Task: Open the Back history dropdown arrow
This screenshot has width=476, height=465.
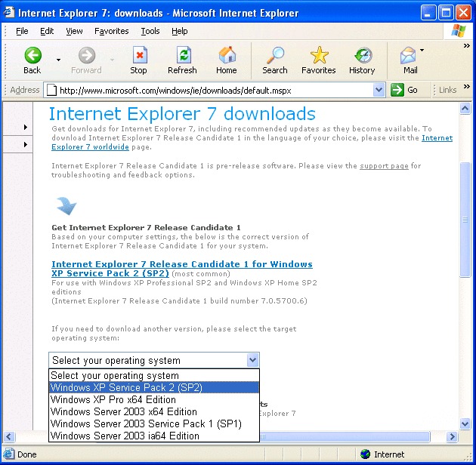Action: 58,60
